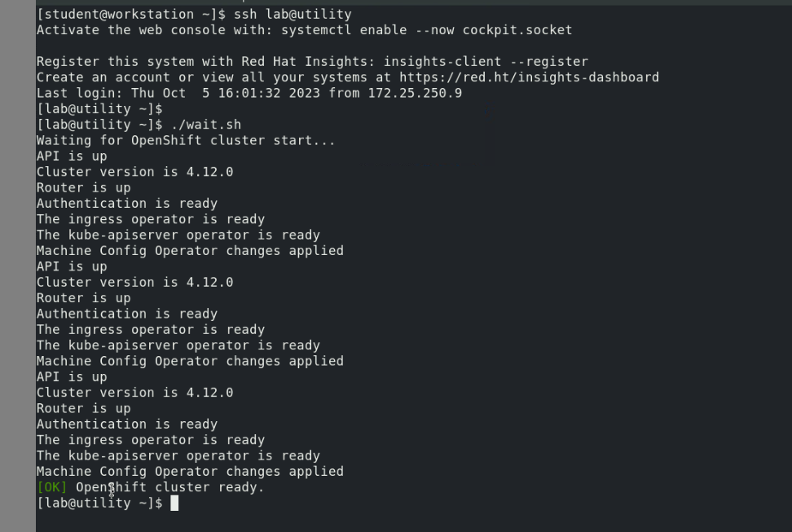Click the './wait.sh' command text

(205, 125)
